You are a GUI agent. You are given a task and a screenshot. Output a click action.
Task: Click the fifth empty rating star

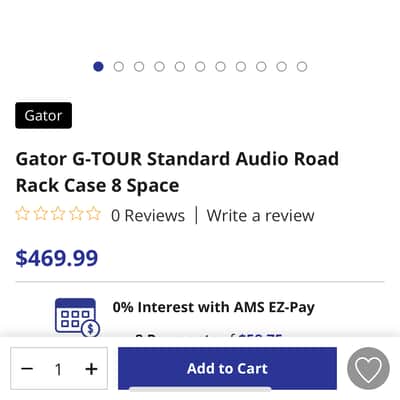tap(94, 214)
